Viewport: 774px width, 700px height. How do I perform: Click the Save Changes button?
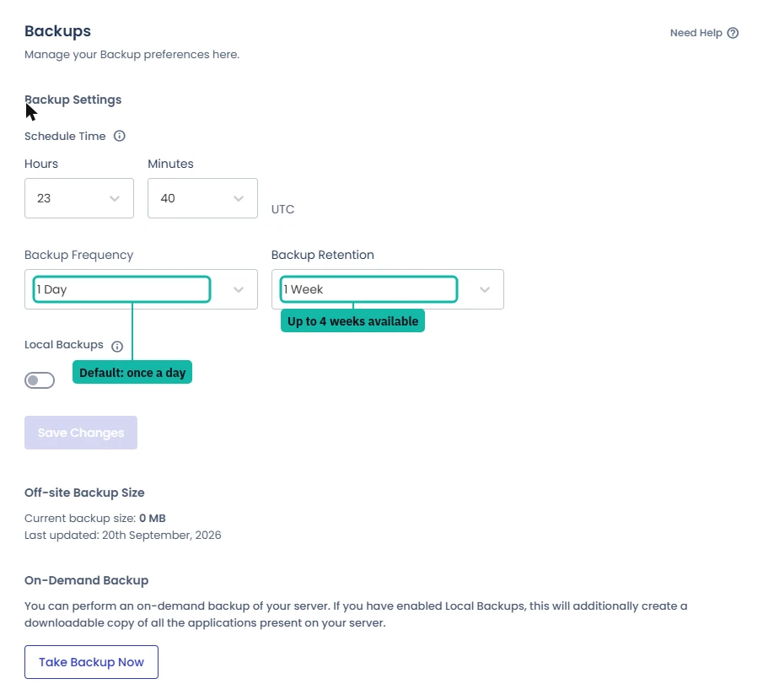click(x=81, y=433)
